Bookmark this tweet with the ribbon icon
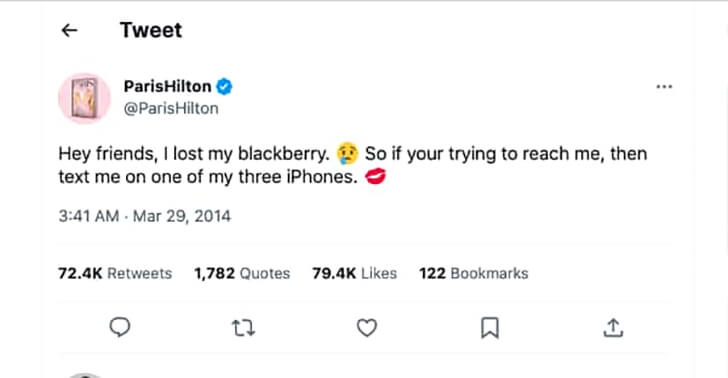 (x=490, y=328)
